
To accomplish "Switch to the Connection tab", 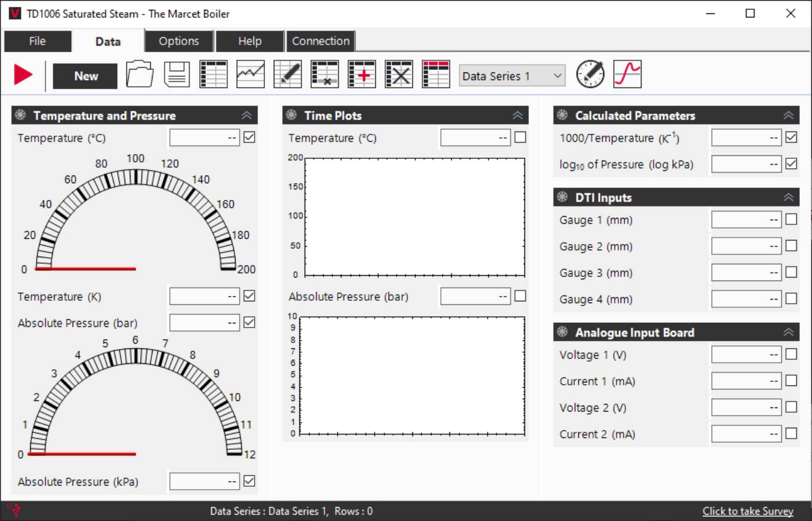I will pos(321,41).
